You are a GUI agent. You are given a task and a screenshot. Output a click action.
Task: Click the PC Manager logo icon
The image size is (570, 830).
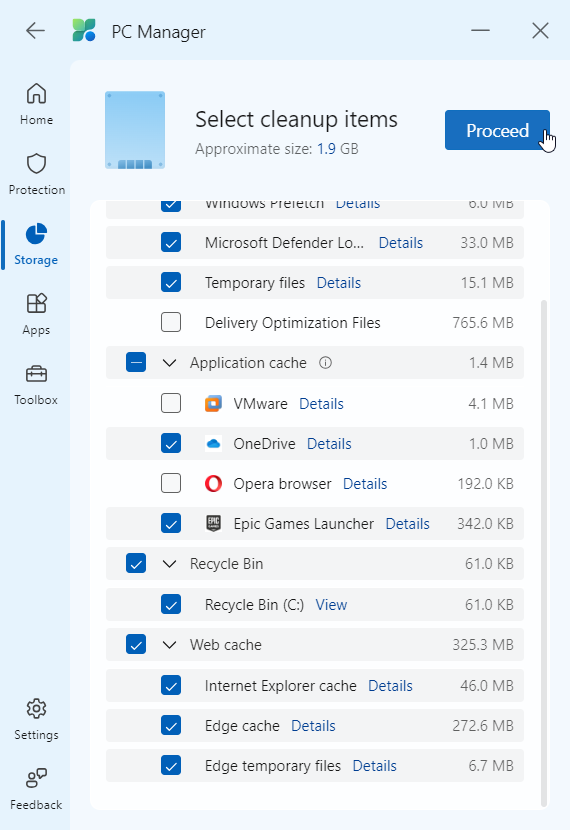(x=84, y=31)
